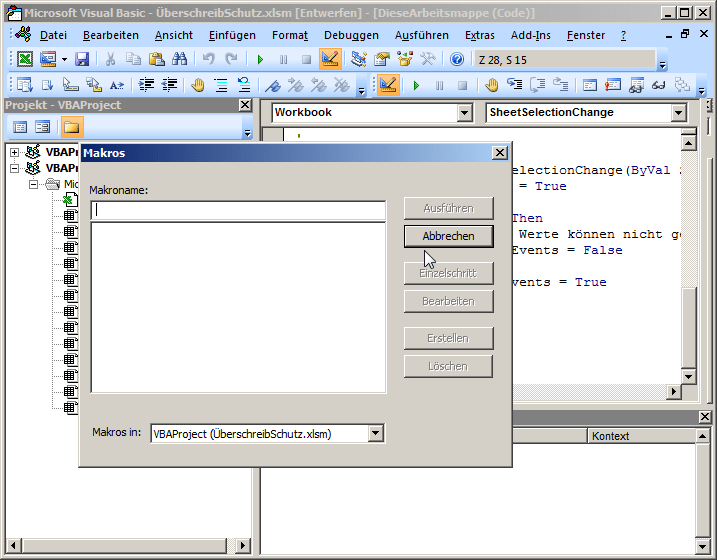Click the Call Stack icon
Screen dimensions: 717x560
pos(682,85)
